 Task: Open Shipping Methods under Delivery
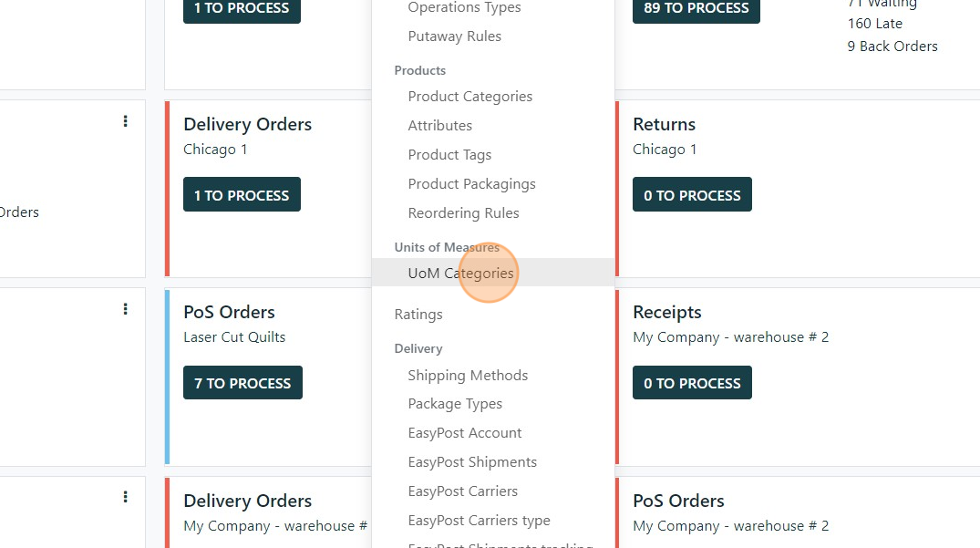tap(468, 375)
